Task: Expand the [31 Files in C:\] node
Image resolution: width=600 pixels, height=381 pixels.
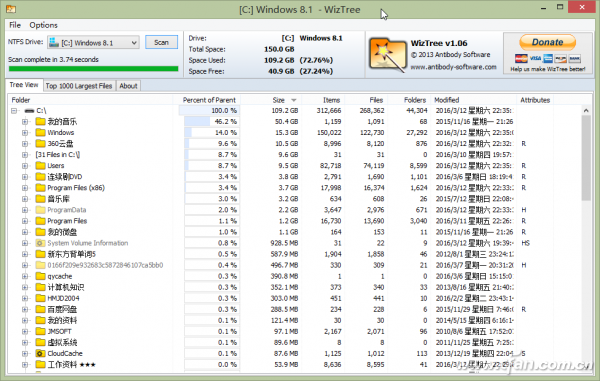Action: pyautogui.click(x=25, y=155)
